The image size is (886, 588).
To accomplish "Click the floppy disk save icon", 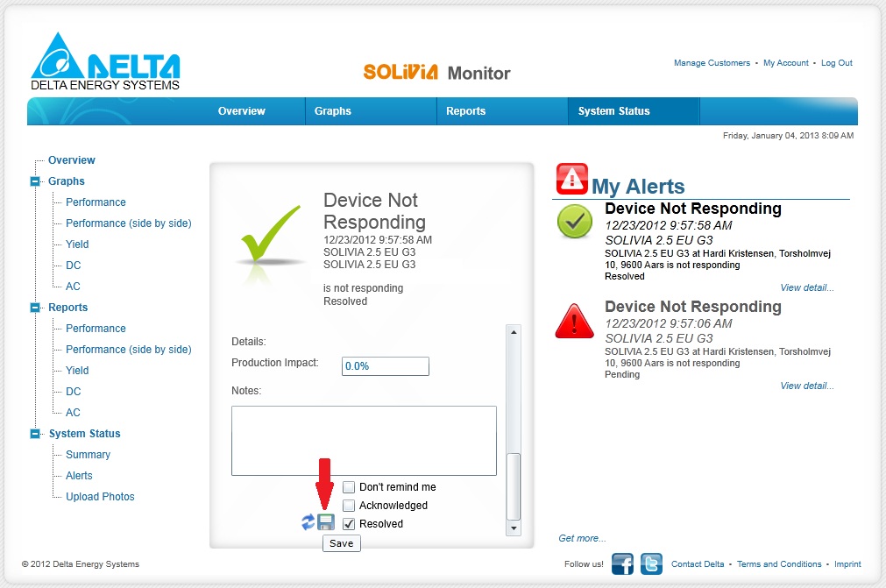I will 325,522.
